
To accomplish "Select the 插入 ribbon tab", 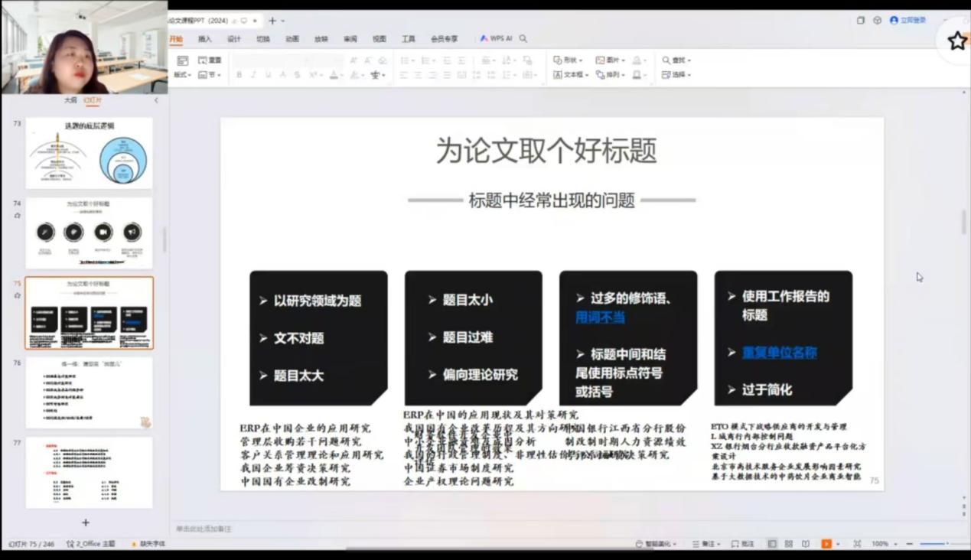I will (x=205, y=39).
